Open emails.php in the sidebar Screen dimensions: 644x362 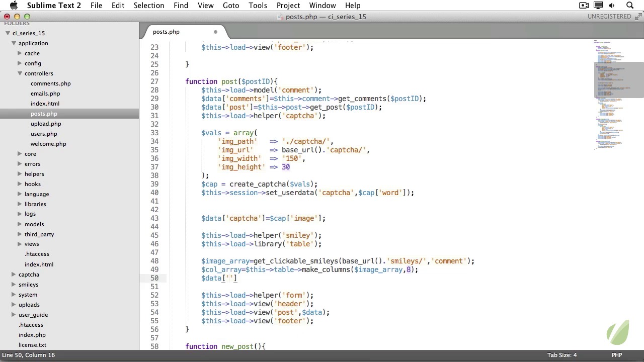coord(45,94)
